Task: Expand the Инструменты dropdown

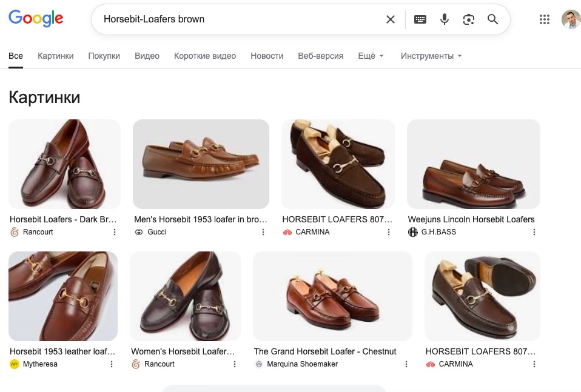Action: click(431, 56)
